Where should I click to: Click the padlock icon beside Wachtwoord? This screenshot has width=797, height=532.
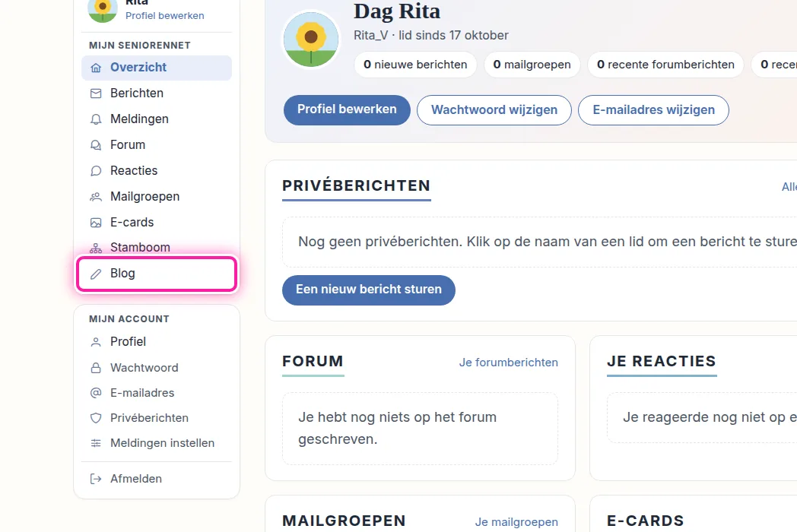(x=96, y=368)
